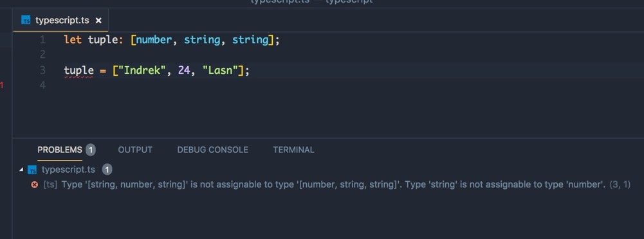
Task: Select the typescript.ts editor tab
Action: pos(60,21)
